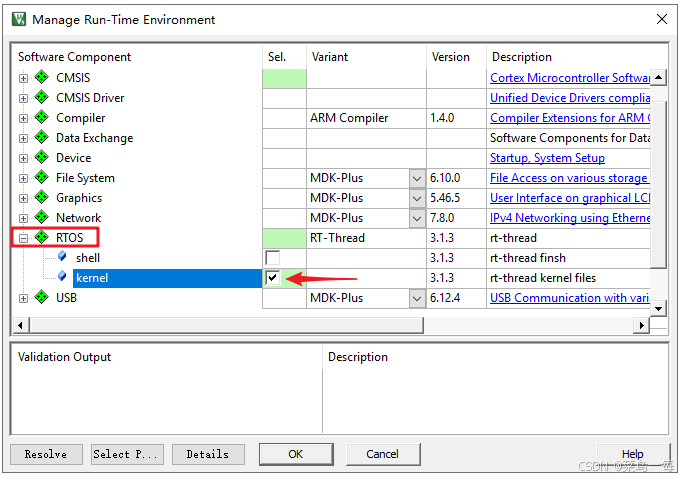Image resolution: width=682 pixels, height=480 pixels.
Task: Expand the Network tree node
Action: point(23,218)
